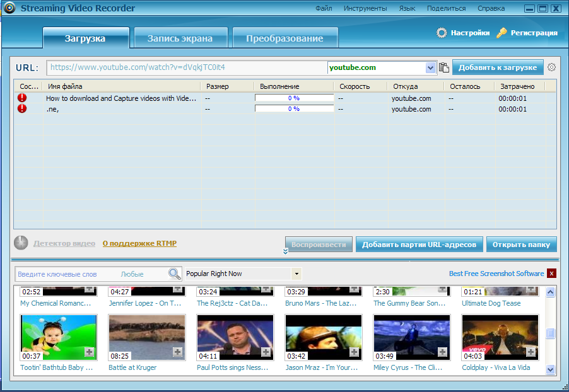Click error status icon of first download
Screen dimensions: 569x392
[23, 98]
